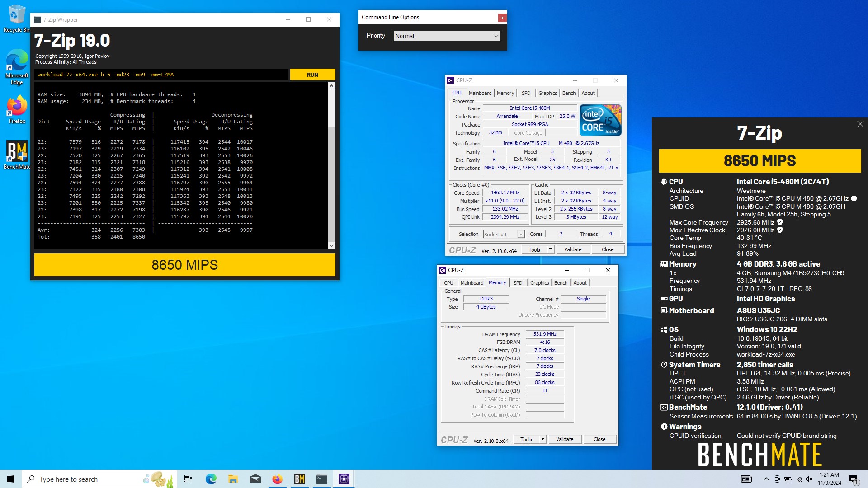Click the Windows Start button
Viewport: 868px width, 488px height.
click(x=11, y=479)
